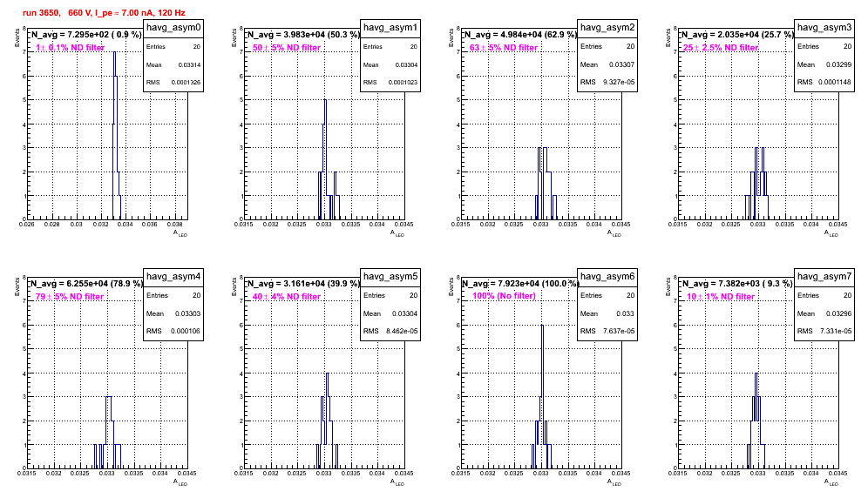Click Mean value 0.03299 in havg_asym3
The height and width of the screenshot is (498, 868).
point(839,64)
